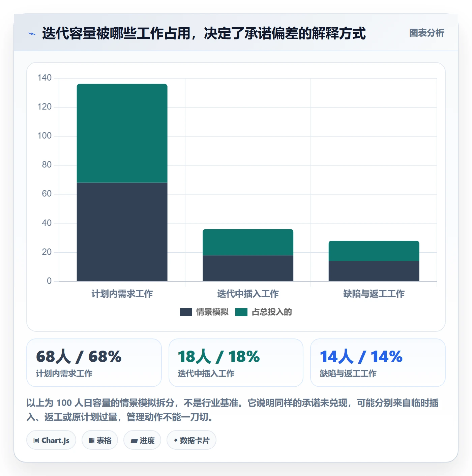The image size is (472, 476).
Task: Click the 68人 / 68% stat card
Action: (94, 363)
